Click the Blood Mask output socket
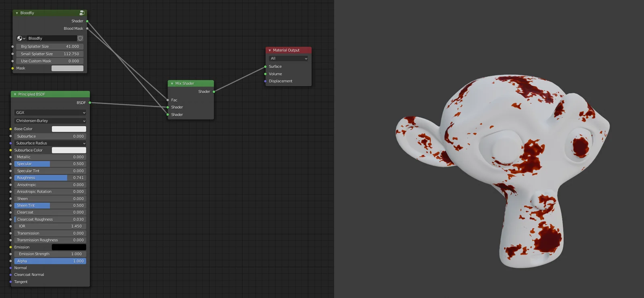The height and width of the screenshot is (298, 644). [87, 29]
